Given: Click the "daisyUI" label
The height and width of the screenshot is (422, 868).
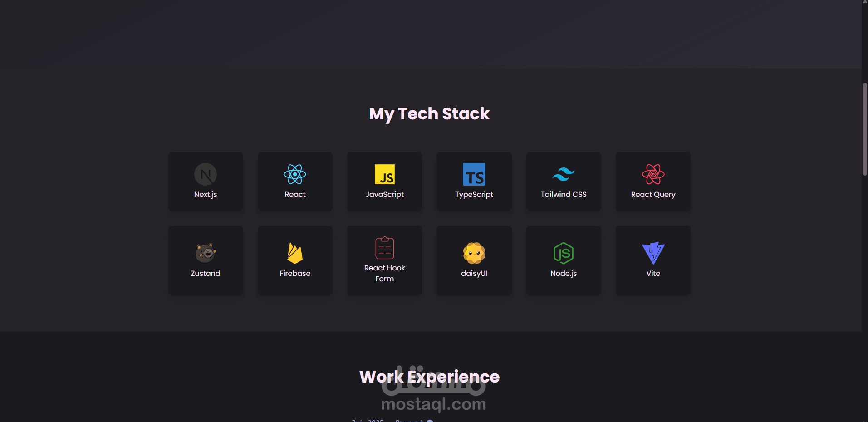Looking at the screenshot, I should coord(474,273).
